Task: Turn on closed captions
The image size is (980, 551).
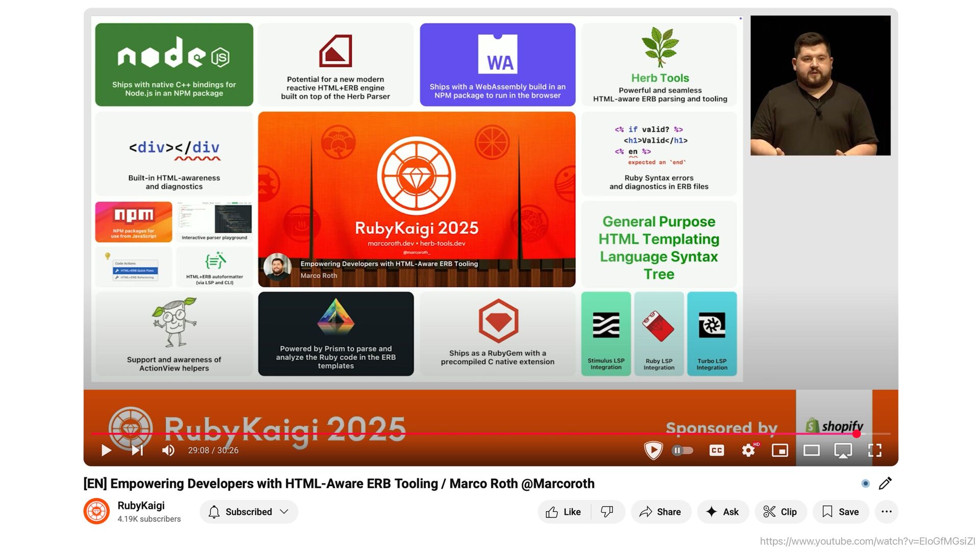Action: 717,450
